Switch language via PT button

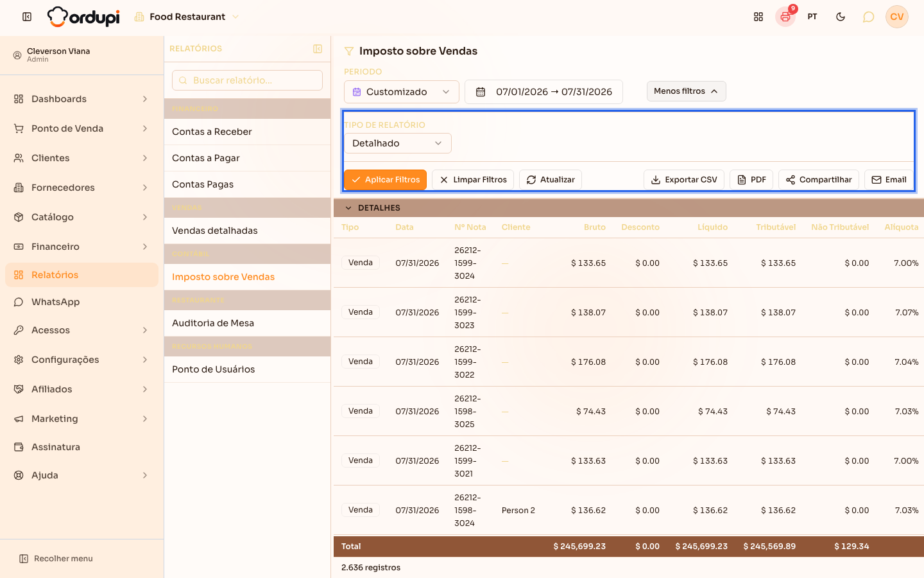[812, 17]
